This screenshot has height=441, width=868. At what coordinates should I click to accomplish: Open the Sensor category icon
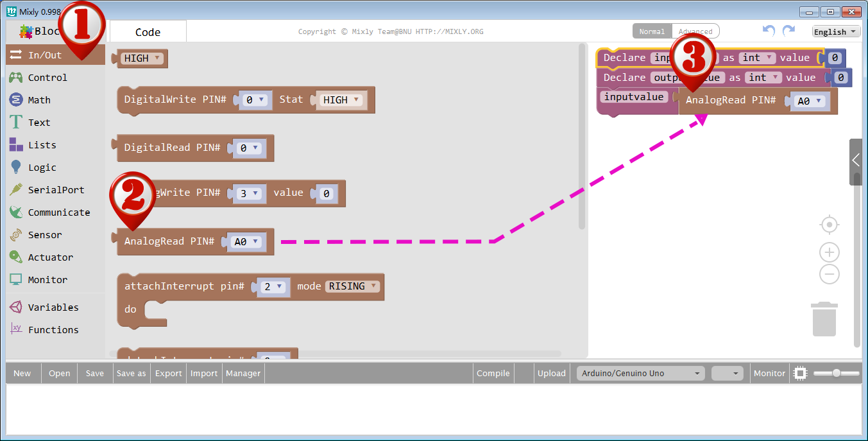point(16,235)
